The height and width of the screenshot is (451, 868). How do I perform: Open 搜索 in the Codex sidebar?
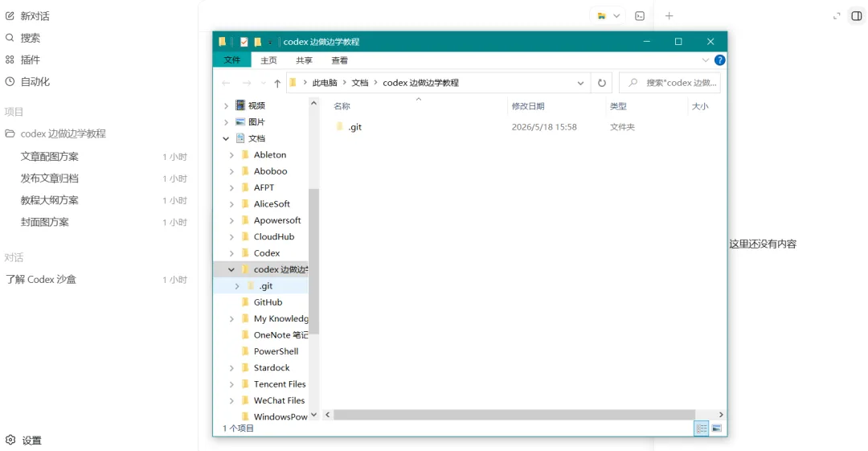coord(23,38)
